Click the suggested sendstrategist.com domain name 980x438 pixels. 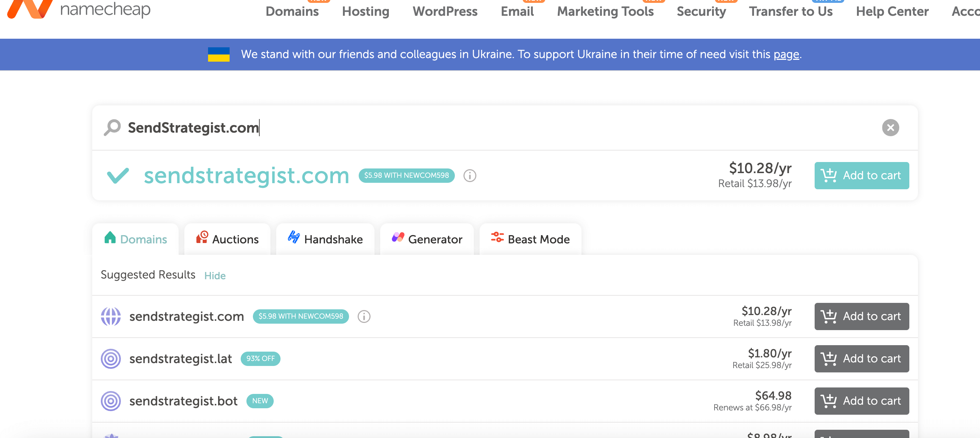[x=187, y=316]
